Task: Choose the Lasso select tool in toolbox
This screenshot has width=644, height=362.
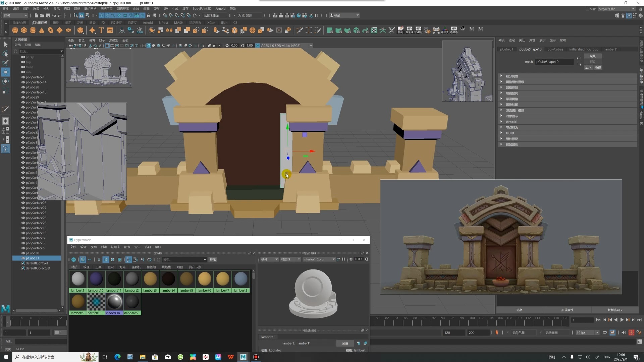Action: 6,54
